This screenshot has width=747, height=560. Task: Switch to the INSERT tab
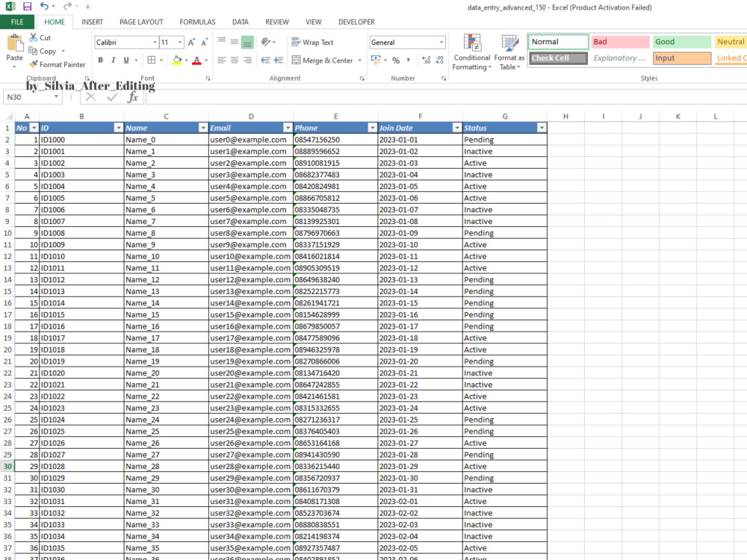coord(92,22)
